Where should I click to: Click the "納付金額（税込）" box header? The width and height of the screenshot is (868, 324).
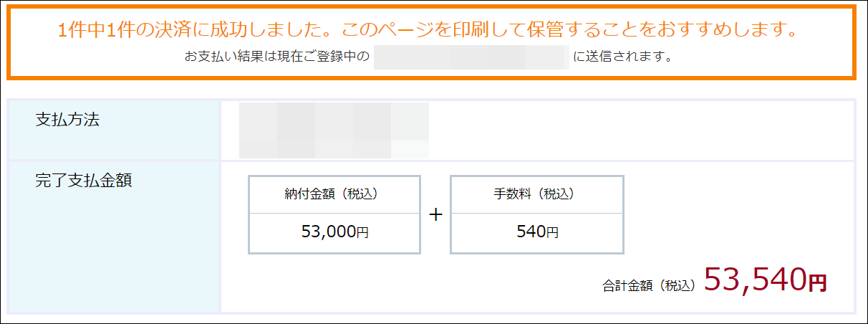point(334,194)
